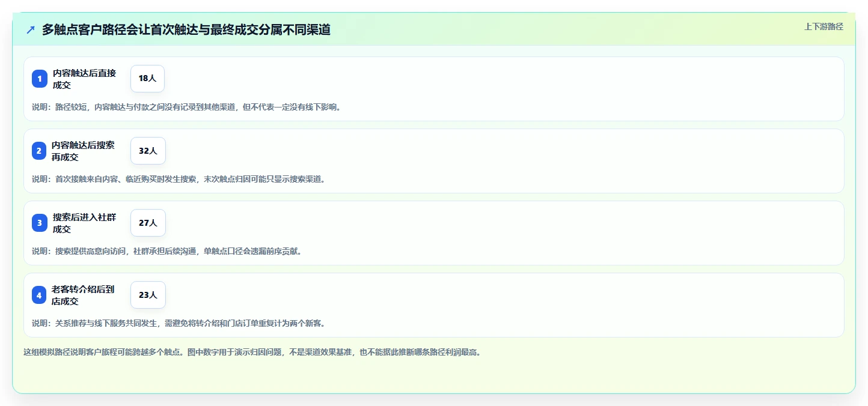Select step number 4 badge
The width and height of the screenshot is (868, 406).
39,295
